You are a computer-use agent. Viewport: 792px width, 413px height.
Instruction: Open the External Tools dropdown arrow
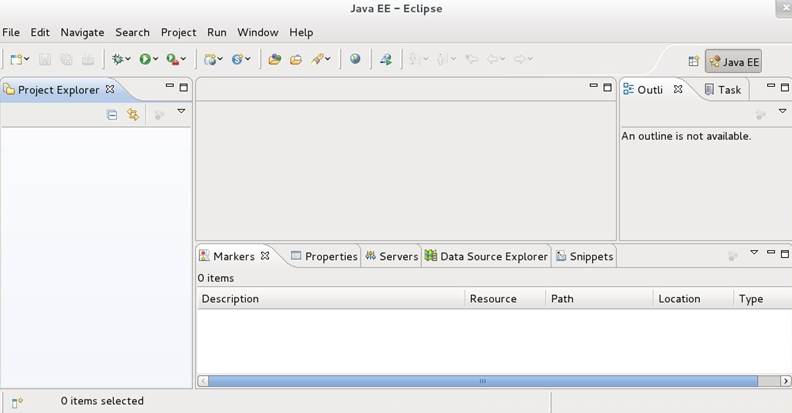(x=183, y=59)
